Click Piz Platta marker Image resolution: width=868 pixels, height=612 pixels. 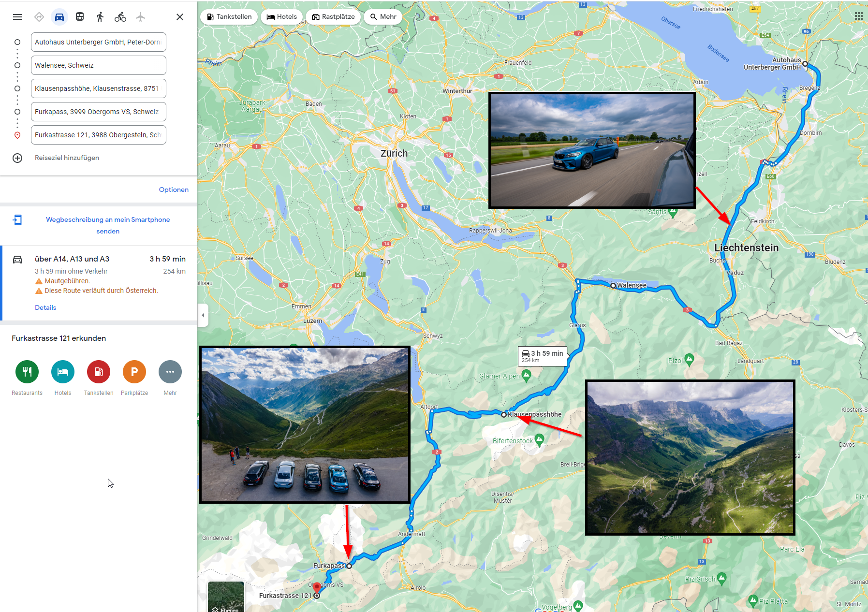click(752, 601)
